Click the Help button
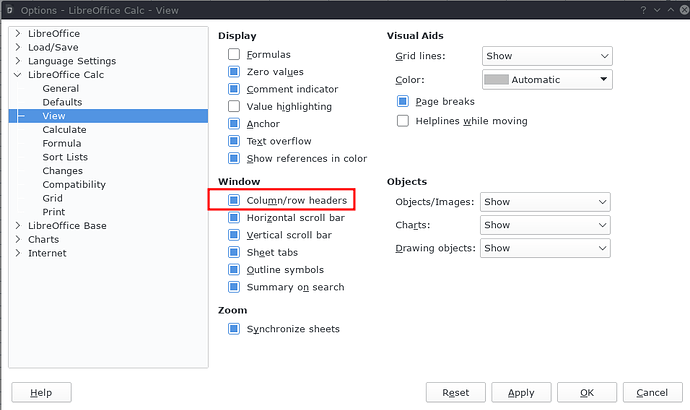The width and height of the screenshot is (690, 410). [x=41, y=392]
